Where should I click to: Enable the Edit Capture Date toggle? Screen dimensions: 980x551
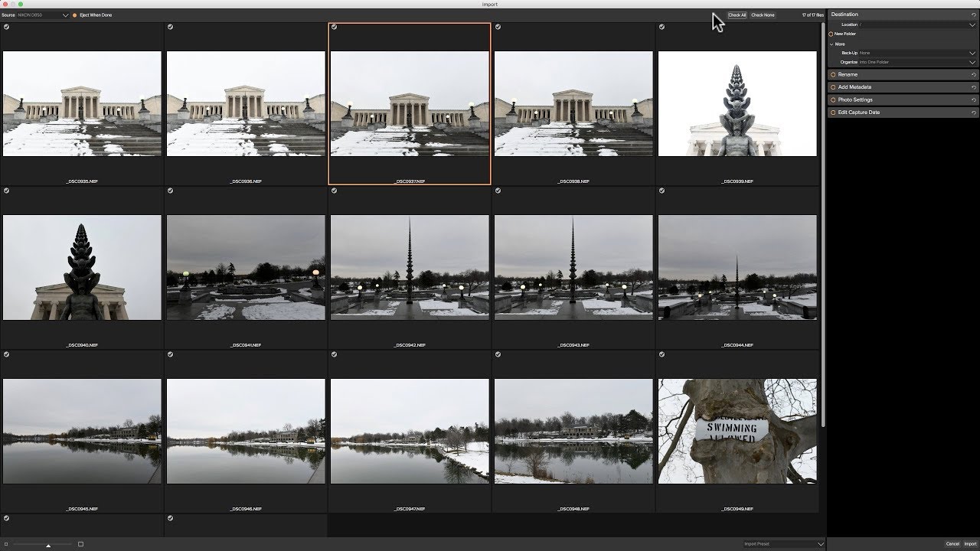(833, 112)
